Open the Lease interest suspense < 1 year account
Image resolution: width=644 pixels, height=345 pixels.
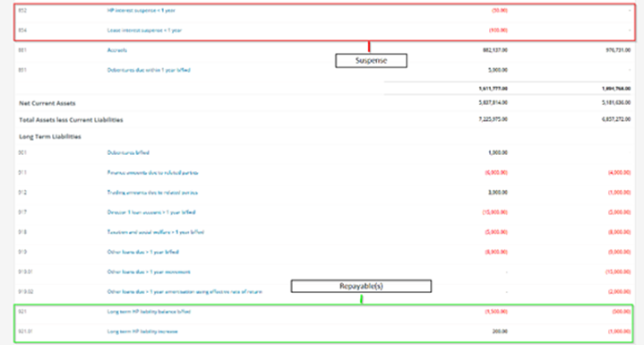[x=144, y=30]
